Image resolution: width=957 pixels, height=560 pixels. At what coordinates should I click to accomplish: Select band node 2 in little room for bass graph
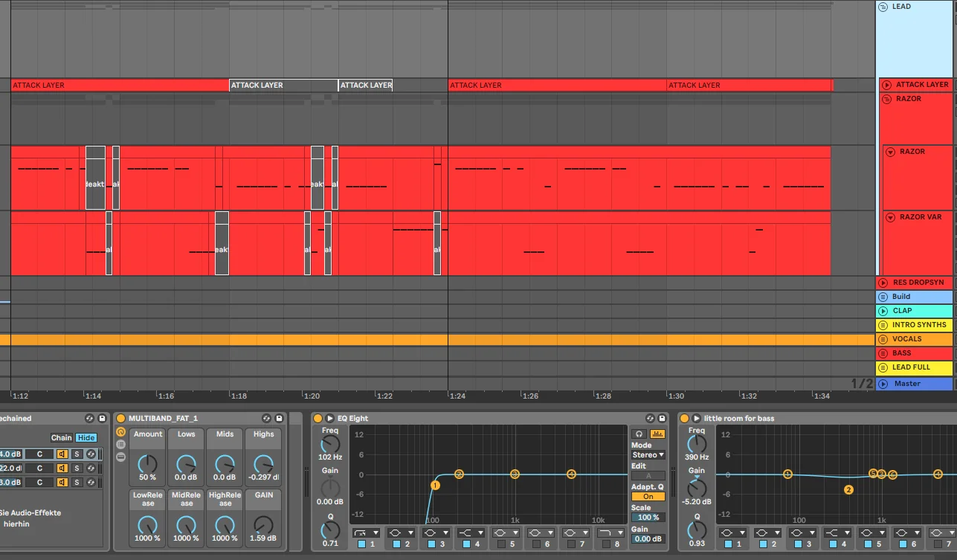(x=848, y=489)
